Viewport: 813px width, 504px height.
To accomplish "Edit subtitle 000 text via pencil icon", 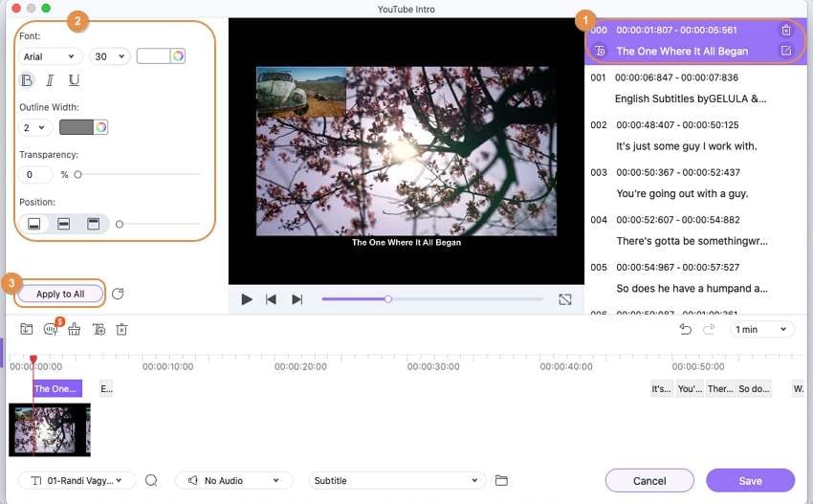I will pyautogui.click(x=786, y=51).
